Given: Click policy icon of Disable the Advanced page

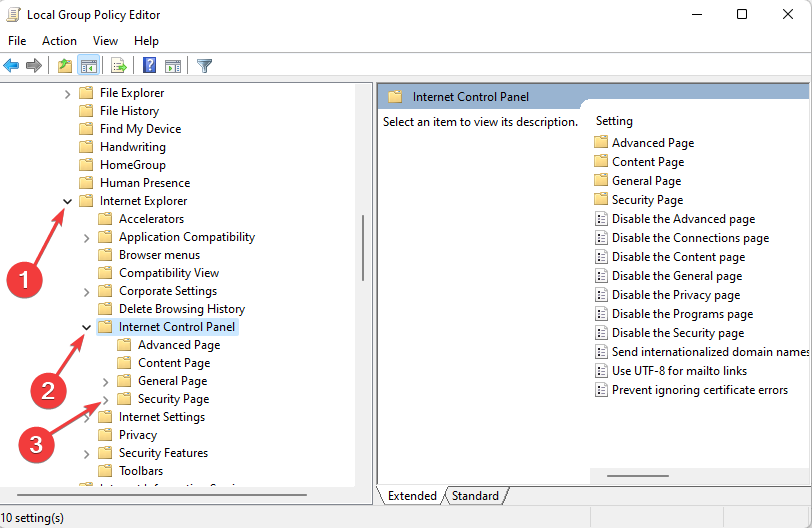Looking at the screenshot, I should pyautogui.click(x=601, y=219).
